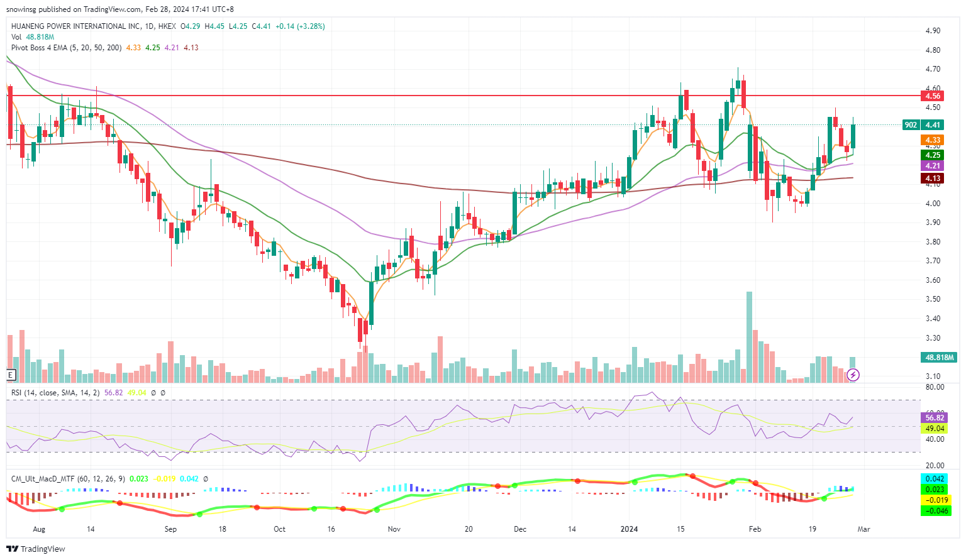
Task: Click the orange 4.33 value in EMA legend
Action: (x=133, y=48)
